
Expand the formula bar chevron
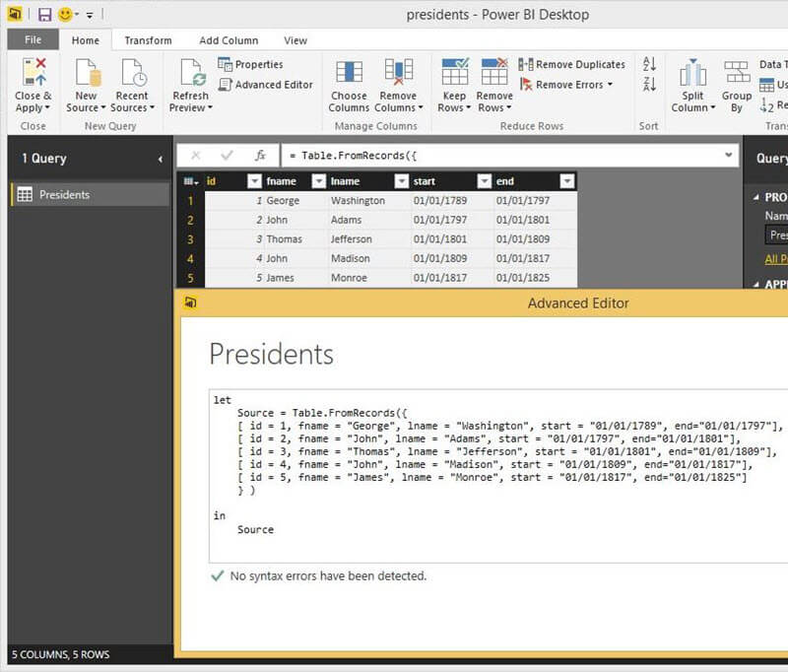point(728,156)
